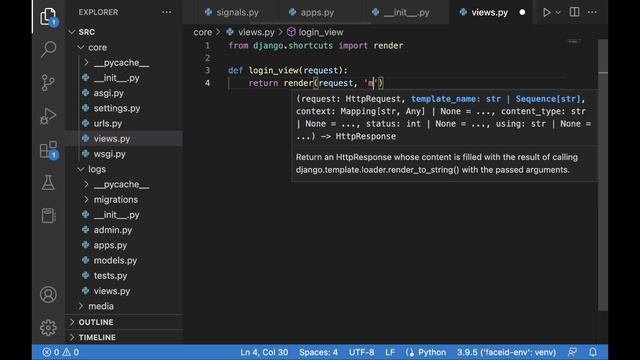Click the render import on line 1
Image resolution: width=640 pixels, height=360 pixels.
click(x=388, y=45)
